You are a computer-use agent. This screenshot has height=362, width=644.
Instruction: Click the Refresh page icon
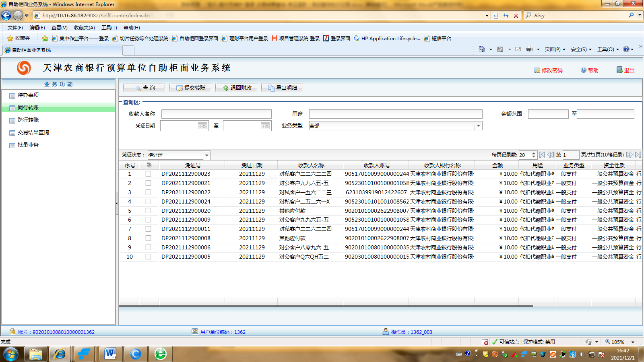[x=506, y=16]
